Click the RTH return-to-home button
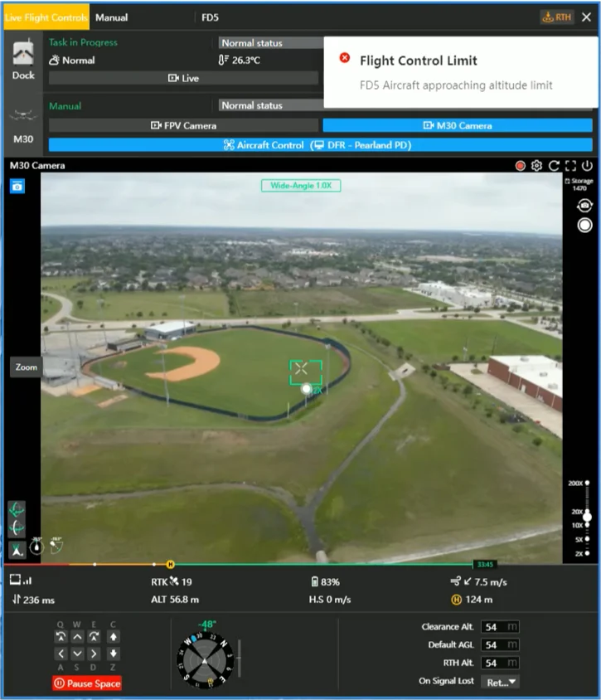Viewport: 601px width, 700px height. pyautogui.click(x=556, y=17)
